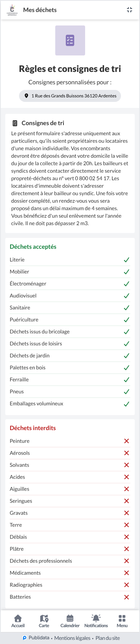Select the Électroménager accepted waste row
This screenshot has height=644, width=140.
click(70, 284)
